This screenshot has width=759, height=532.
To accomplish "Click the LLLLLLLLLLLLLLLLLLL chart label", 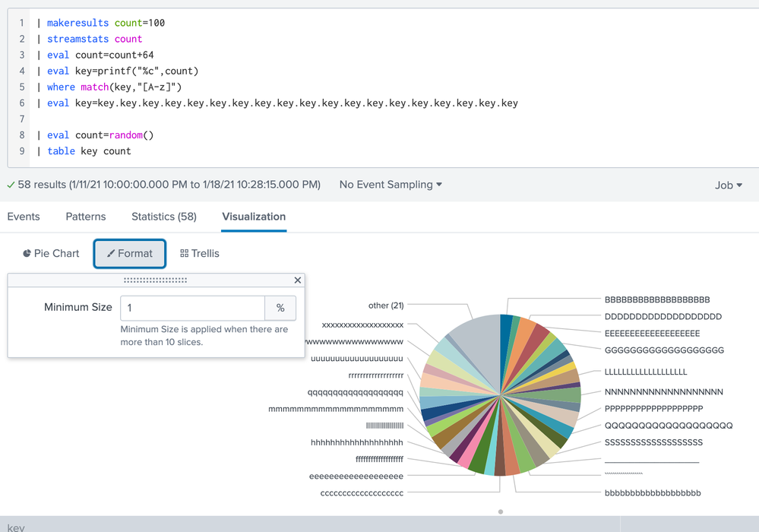I will 645,372.
